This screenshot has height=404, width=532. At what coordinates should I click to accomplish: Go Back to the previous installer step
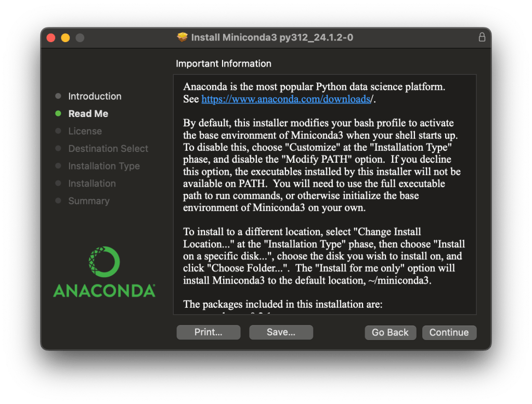390,333
